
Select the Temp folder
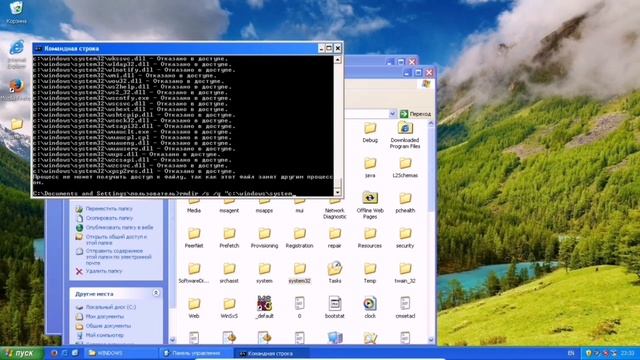click(370, 273)
